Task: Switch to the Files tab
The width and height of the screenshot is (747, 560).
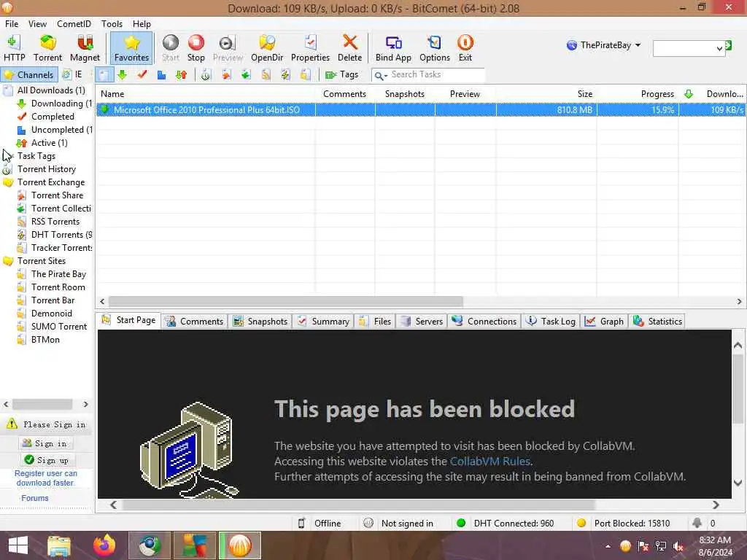Action: click(x=376, y=322)
